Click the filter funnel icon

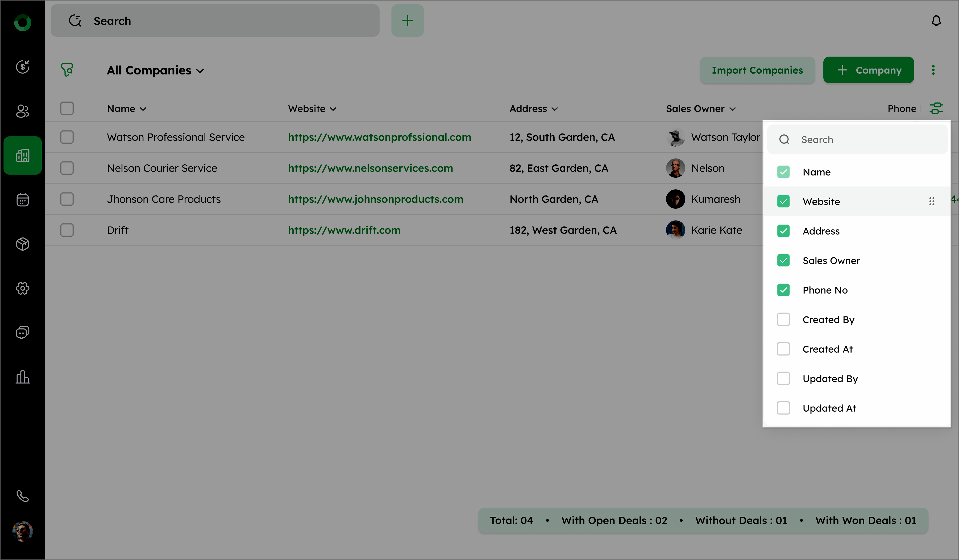tap(67, 70)
